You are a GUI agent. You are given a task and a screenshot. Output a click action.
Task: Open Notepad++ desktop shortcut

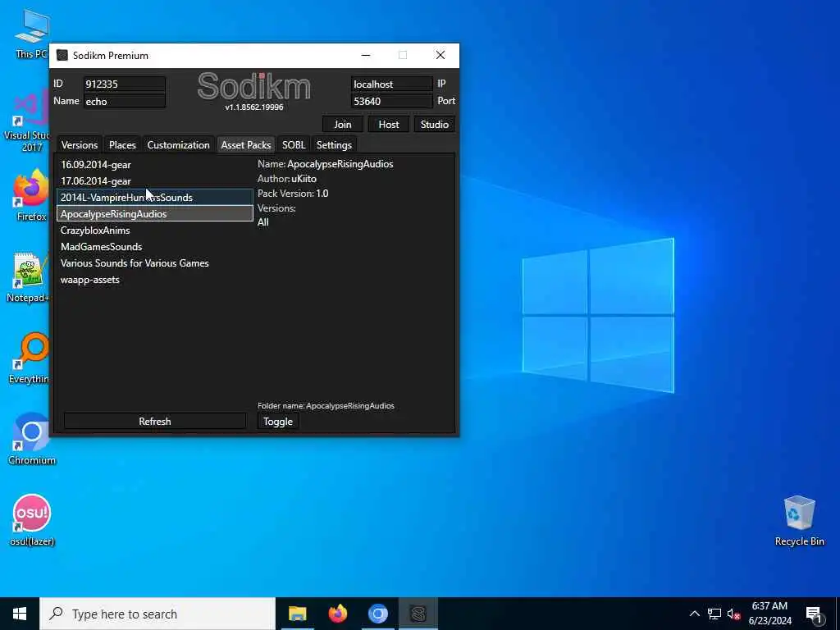(28, 277)
